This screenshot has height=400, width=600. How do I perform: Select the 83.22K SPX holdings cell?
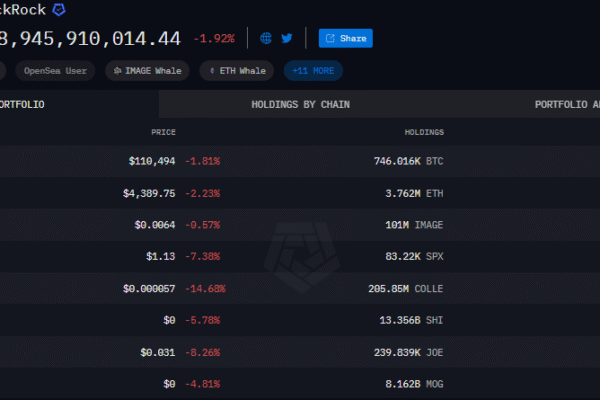click(x=414, y=256)
